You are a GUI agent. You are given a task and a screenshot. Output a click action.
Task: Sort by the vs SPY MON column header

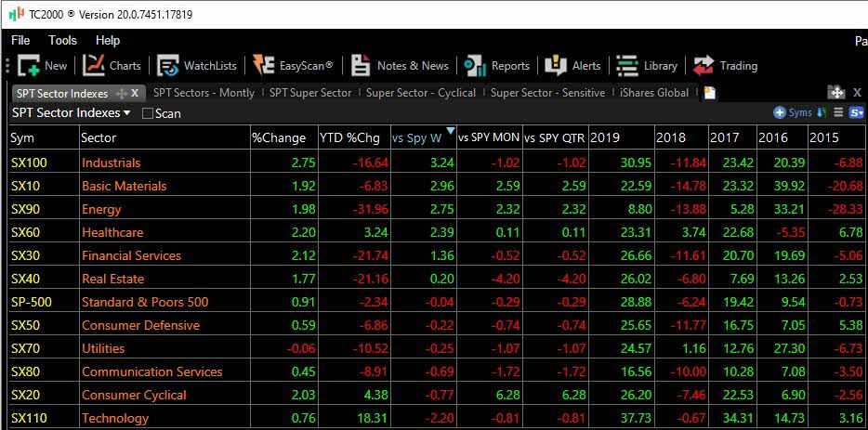(490, 137)
